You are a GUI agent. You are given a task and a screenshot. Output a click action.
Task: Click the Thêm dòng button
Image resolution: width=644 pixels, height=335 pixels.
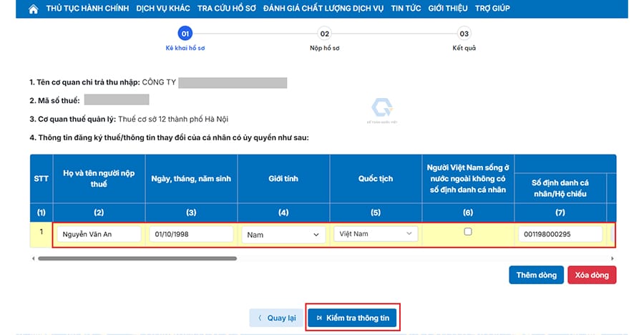tap(536, 275)
